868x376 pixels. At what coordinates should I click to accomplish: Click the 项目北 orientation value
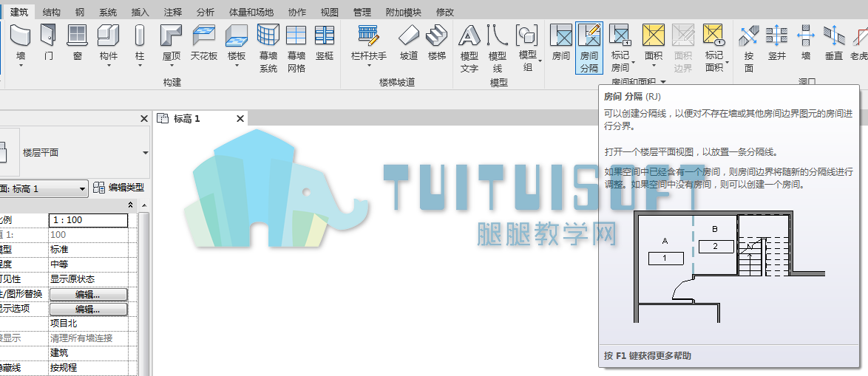point(88,324)
